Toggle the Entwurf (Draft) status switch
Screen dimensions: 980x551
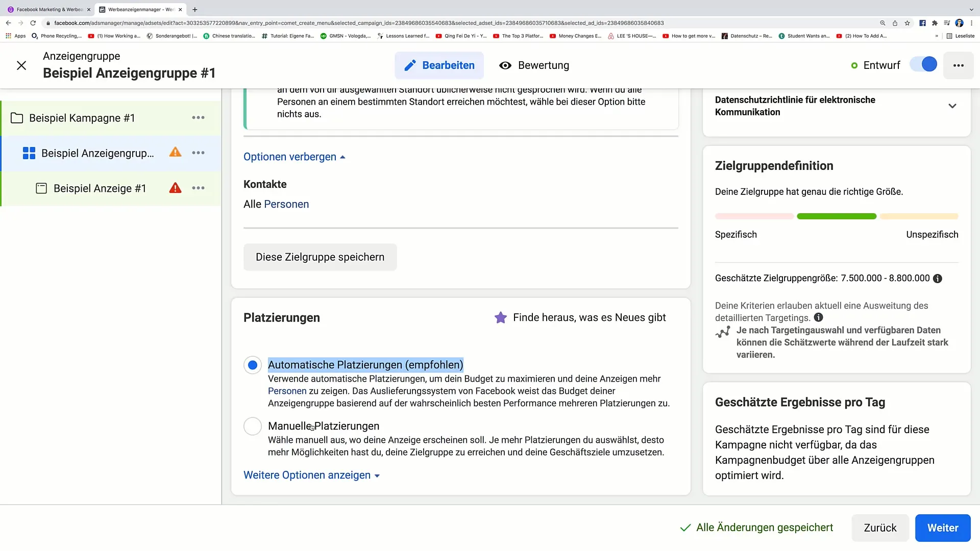pos(926,65)
